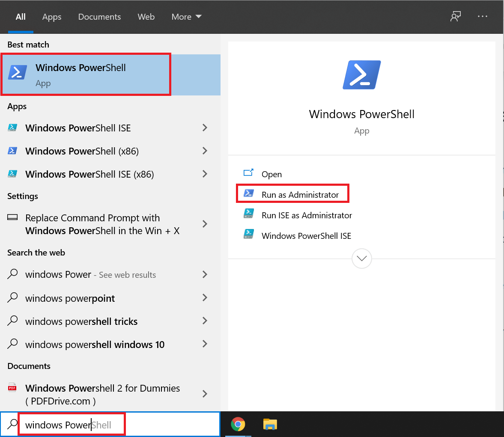The height and width of the screenshot is (437, 504).
Task: Open Windows PowerShell (x86)
Action: point(81,151)
